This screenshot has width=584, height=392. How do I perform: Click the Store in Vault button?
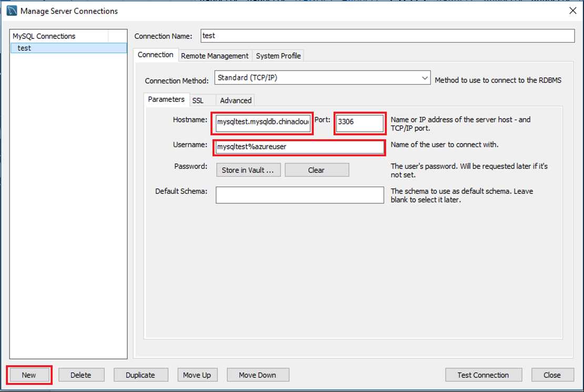coord(248,170)
